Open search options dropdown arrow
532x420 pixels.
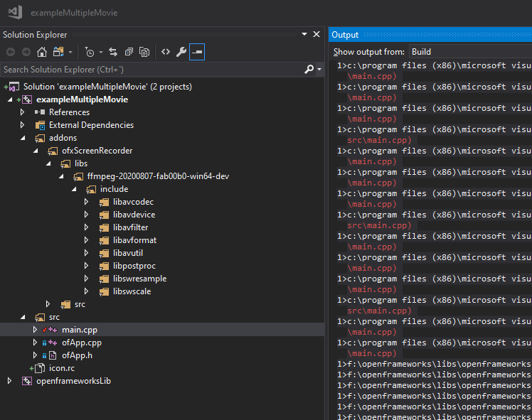coord(319,69)
